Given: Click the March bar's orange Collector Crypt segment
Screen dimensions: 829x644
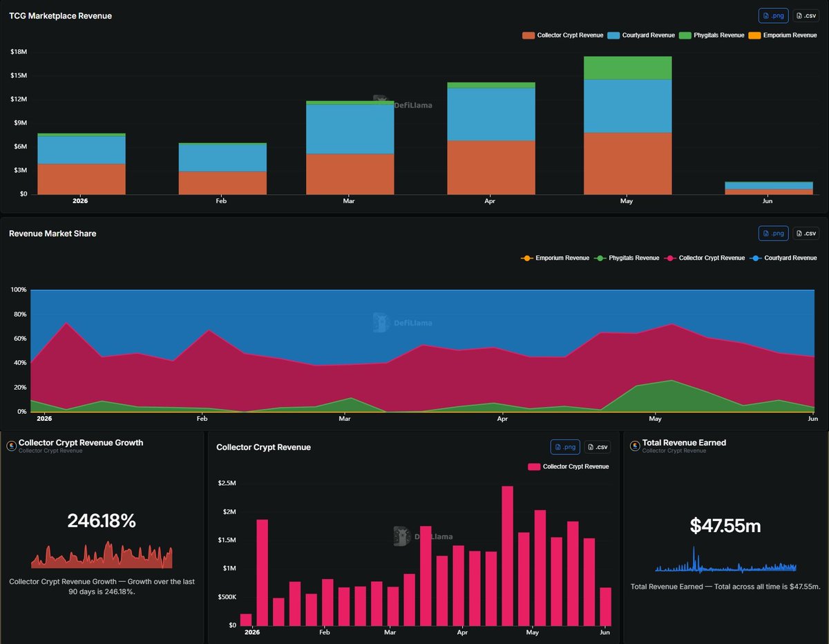Looking at the screenshot, I should [x=350, y=174].
